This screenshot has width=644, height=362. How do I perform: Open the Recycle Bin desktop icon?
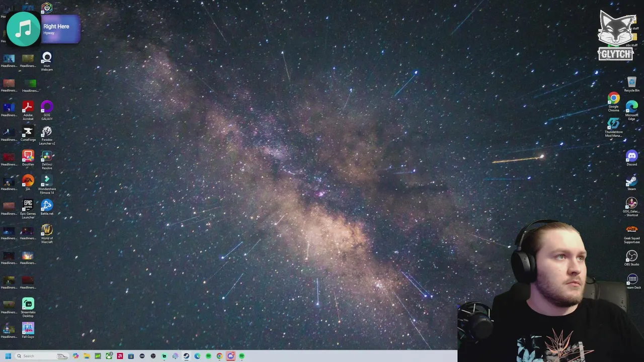pos(631,84)
